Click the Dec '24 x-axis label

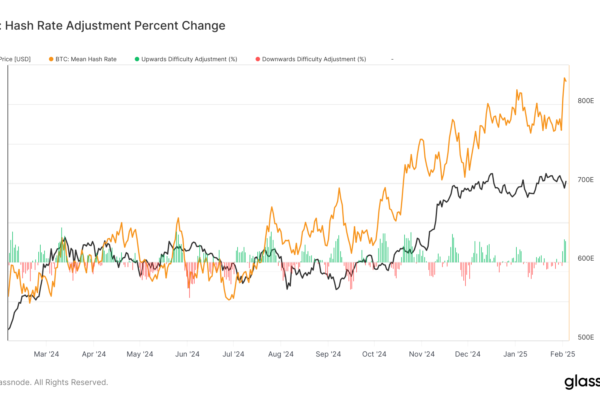pyautogui.click(x=469, y=354)
